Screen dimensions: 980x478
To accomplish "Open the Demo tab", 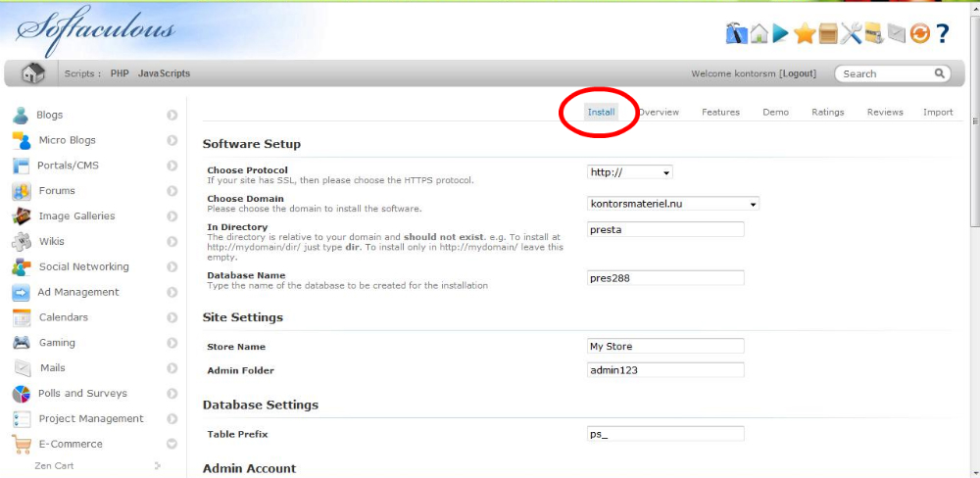I will [x=775, y=113].
